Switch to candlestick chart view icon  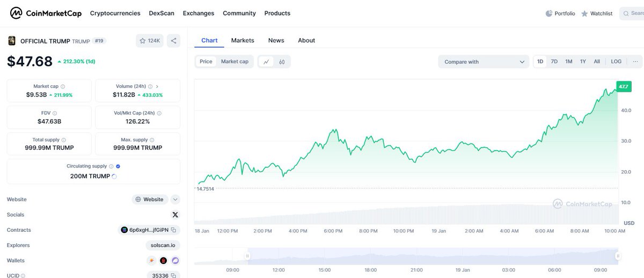282,62
